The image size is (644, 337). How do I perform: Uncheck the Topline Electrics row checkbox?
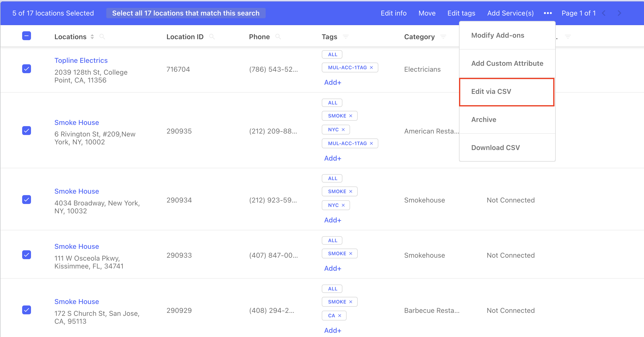[27, 68]
